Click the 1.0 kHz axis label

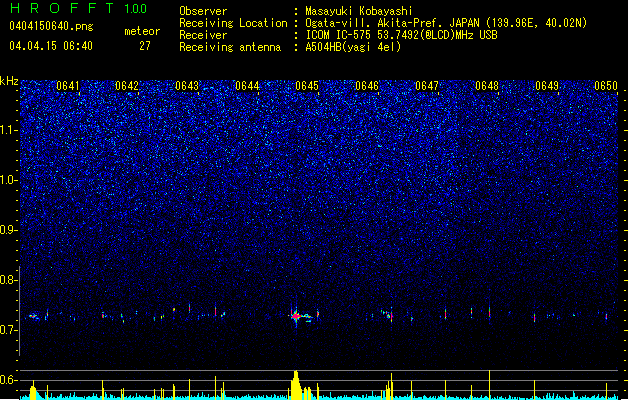click(x=8, y=180)
